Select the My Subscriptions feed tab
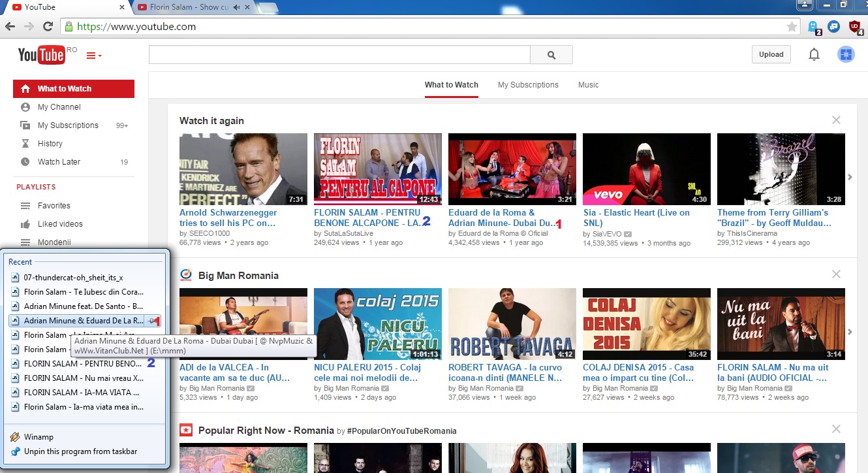Image resolution: width=868 pixels, height=473 pixels. pos(528,85)
